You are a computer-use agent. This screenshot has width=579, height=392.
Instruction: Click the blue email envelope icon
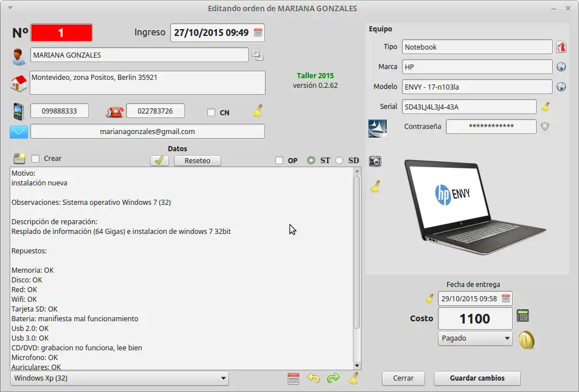click(19, 132)
